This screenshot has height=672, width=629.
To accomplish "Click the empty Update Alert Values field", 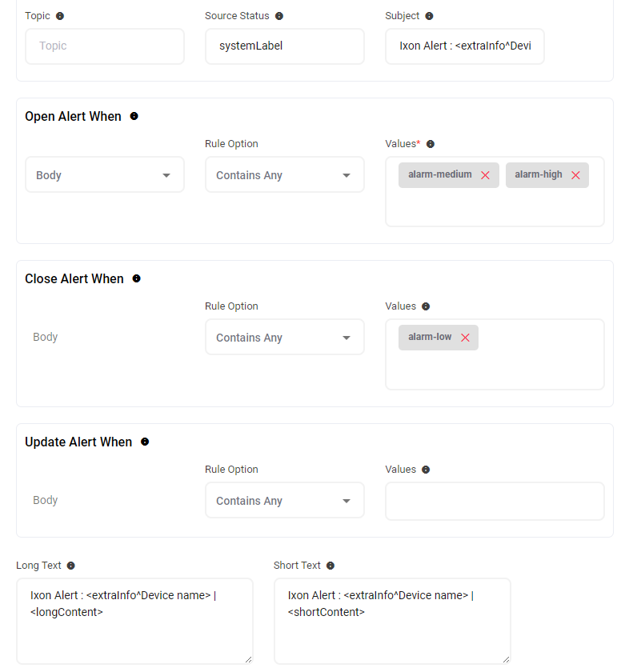I will pos(495,502).
